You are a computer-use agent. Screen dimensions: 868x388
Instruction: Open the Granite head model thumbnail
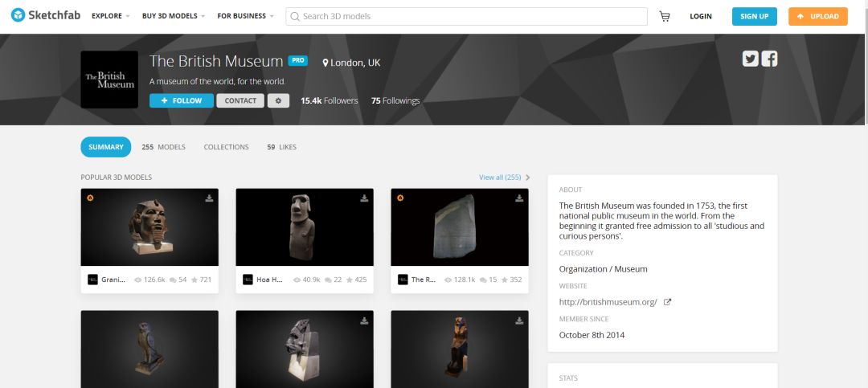(x=149, y=227)
